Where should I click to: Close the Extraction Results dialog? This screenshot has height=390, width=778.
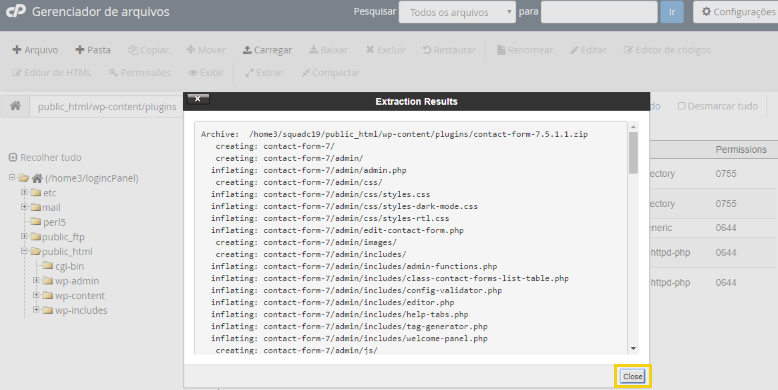point(633,376)
